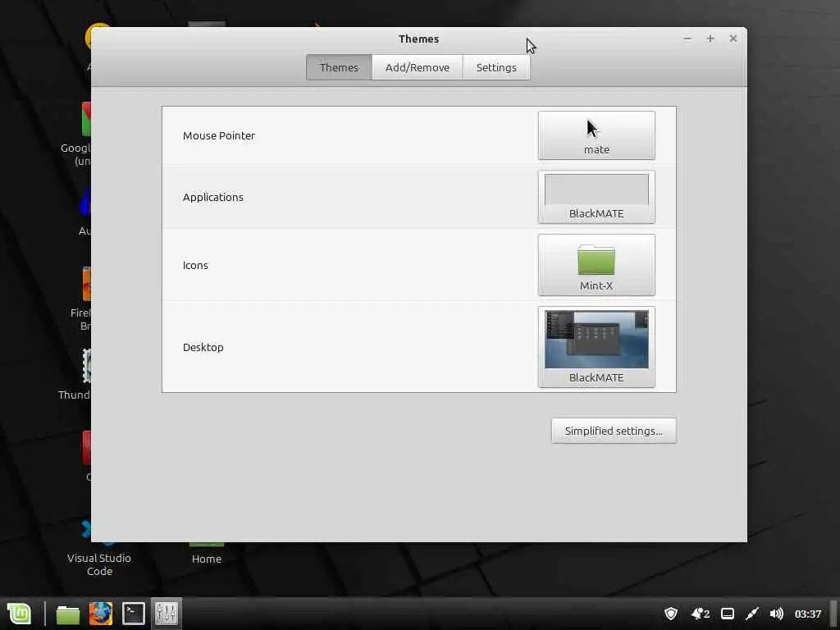Open the file manager from the panel
The height and width of the screenshot is (630, 840).
click(x=68, y=614)
